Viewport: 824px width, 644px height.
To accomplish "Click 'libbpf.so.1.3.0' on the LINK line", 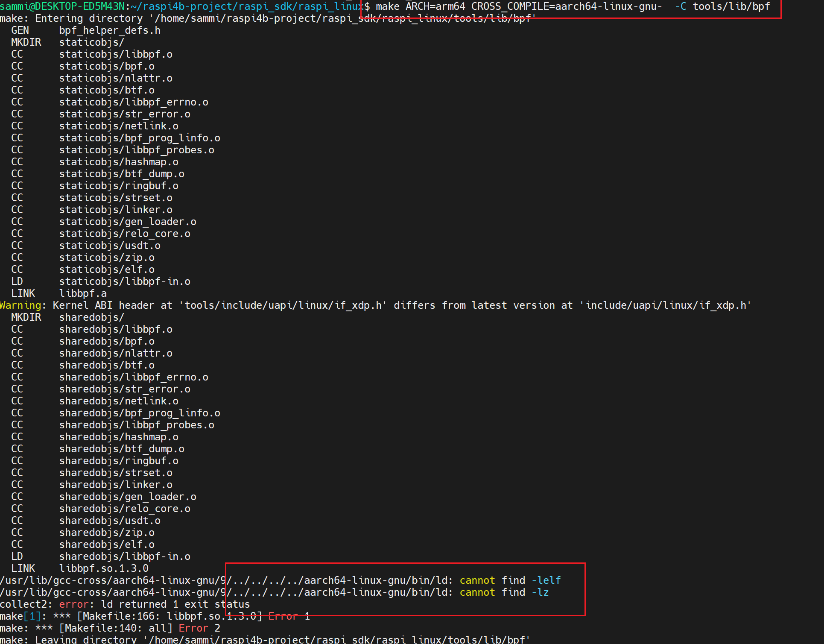I will pos(104,568).
